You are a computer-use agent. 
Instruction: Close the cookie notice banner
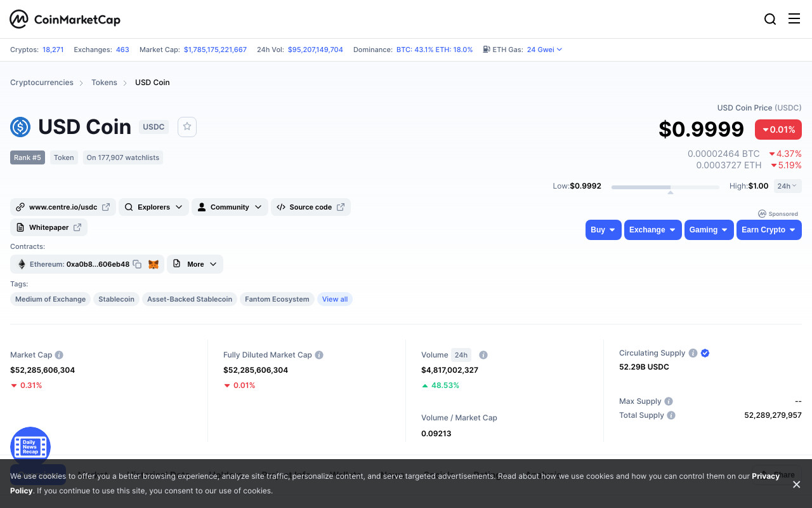point(796,485)
